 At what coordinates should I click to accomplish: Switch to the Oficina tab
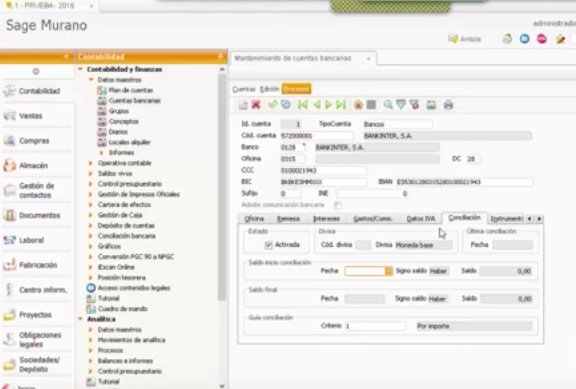254,219
